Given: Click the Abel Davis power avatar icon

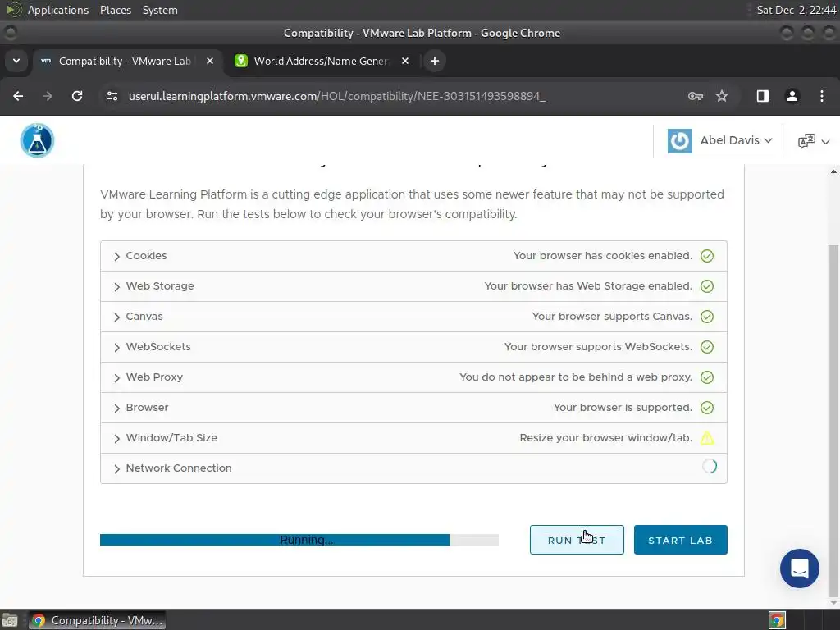Looking at the screenshot, I should point(680,141).
